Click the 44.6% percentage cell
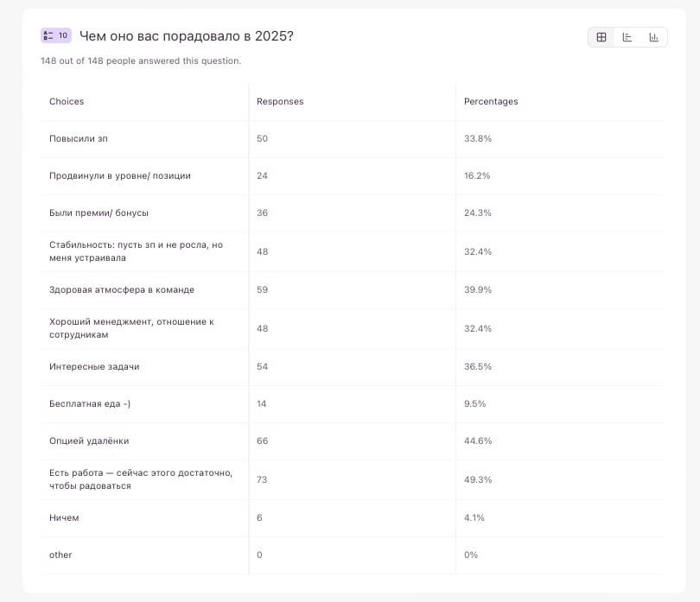 pos(478,440)
